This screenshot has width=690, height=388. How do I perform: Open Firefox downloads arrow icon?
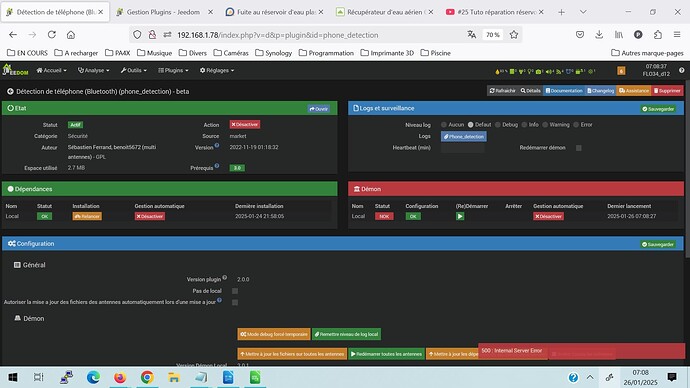(x=599, y=35)
